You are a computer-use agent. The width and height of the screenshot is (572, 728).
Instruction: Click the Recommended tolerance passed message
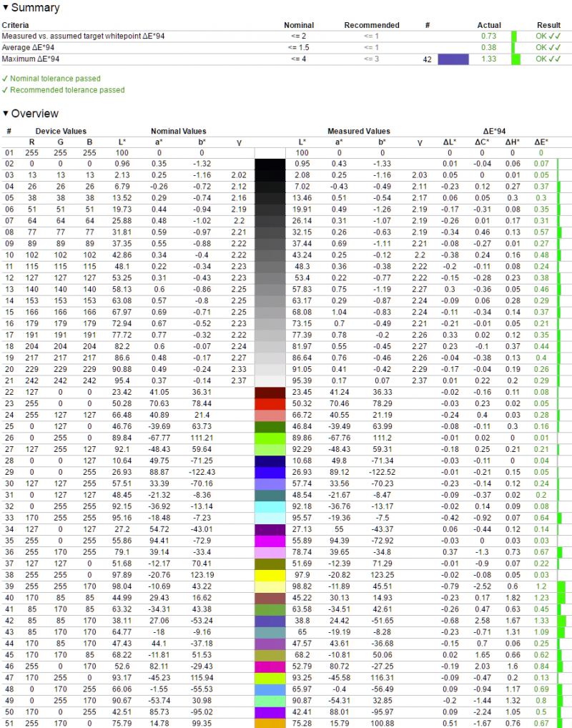coord(63,90)
